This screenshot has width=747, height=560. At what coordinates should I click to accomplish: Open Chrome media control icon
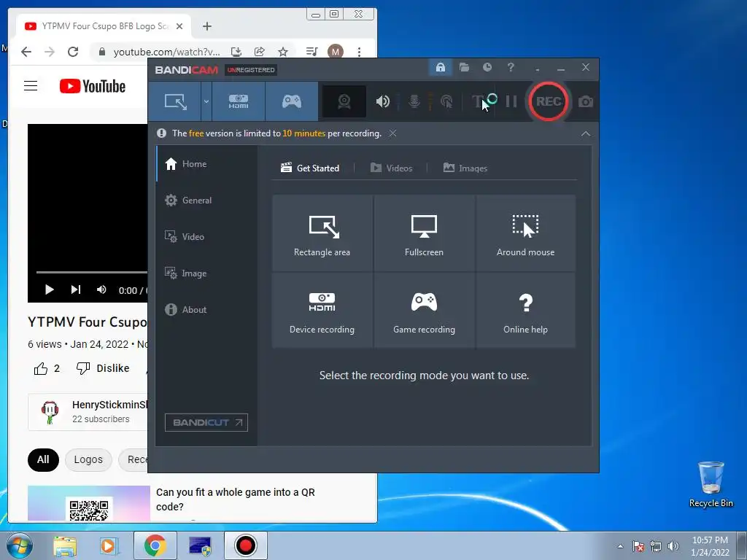(311, 52)
